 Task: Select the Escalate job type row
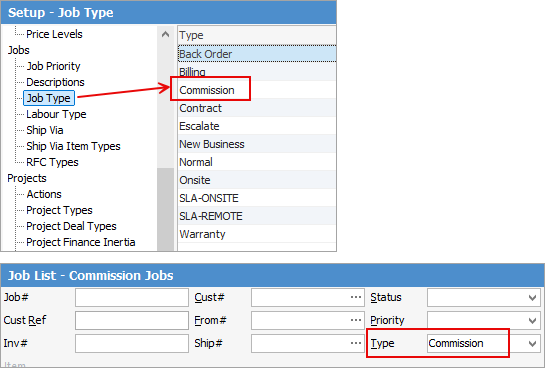[x=257, y=126]
